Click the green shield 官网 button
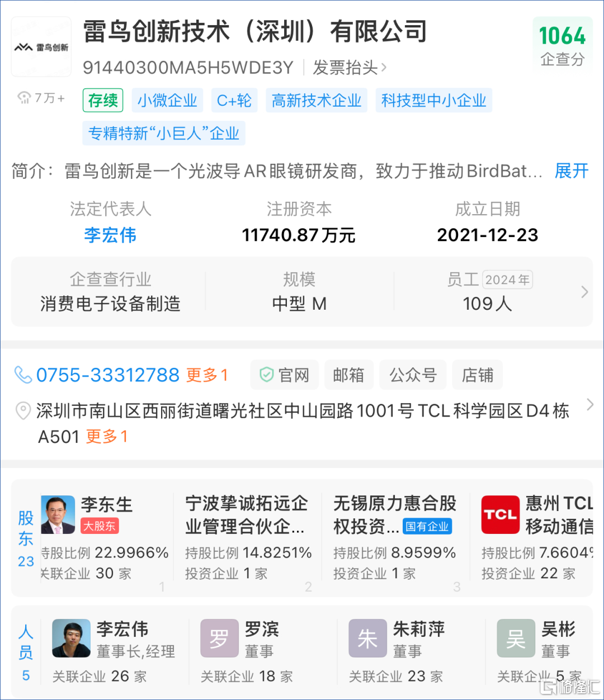604x700 pixels. [284, 375]
